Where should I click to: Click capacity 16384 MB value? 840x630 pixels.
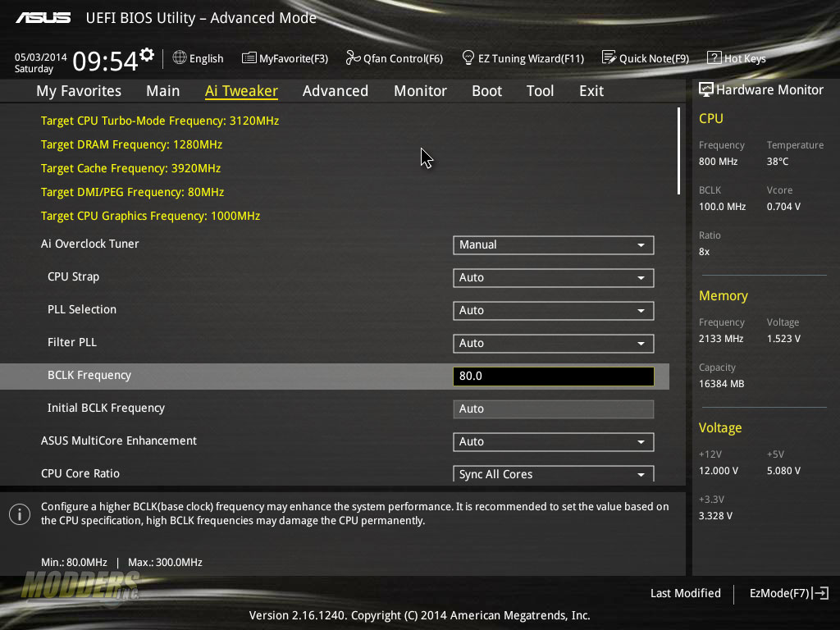722,384
